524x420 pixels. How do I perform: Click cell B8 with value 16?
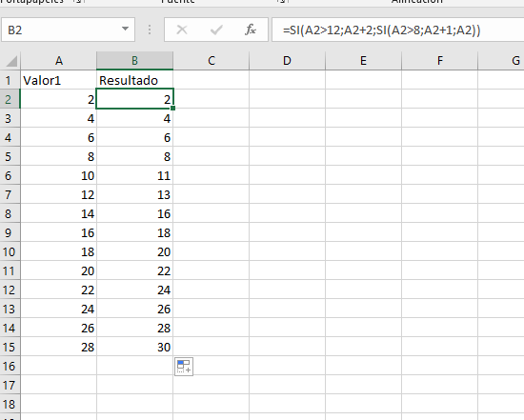134,213
